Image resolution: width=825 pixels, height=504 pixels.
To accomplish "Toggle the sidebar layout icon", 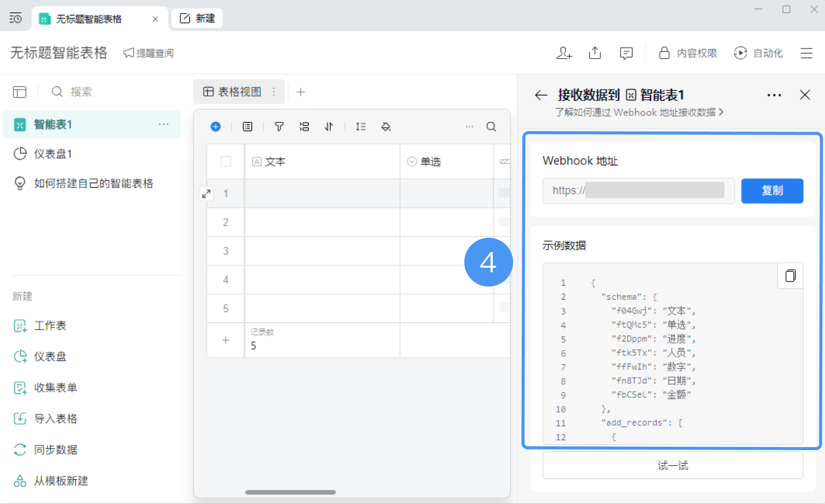I will pos(20,92).
